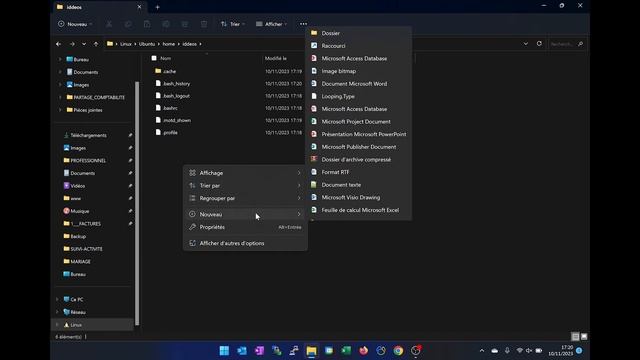Open Firefox from the taskbar
This screenshot has height=360, width=640.
(x=363, y=351)
